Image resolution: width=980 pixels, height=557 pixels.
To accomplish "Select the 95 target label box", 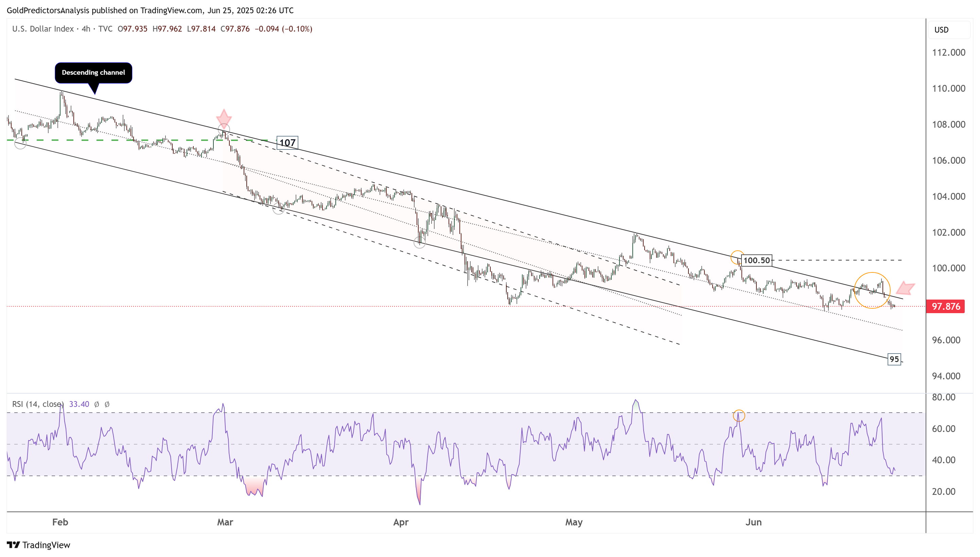I will point(894,359).
